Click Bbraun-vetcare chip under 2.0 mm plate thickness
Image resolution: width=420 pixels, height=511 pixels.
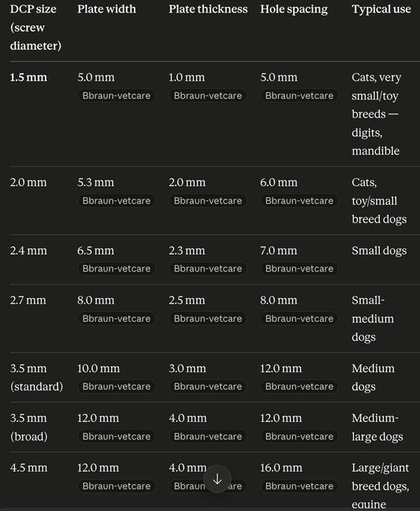point(208,200)
